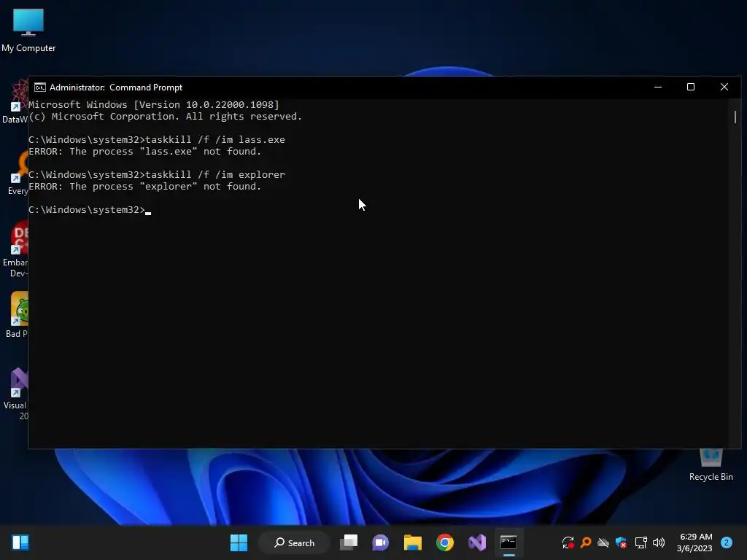Click the '(c) Microsoft Corporation' copyright line
747x560 pixels.
pyautogui.click(x=166, y=117)
